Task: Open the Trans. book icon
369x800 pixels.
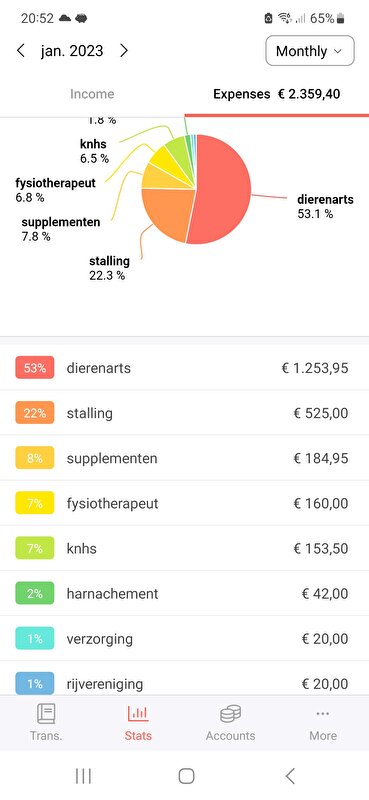Action: [x=46, y=713]
